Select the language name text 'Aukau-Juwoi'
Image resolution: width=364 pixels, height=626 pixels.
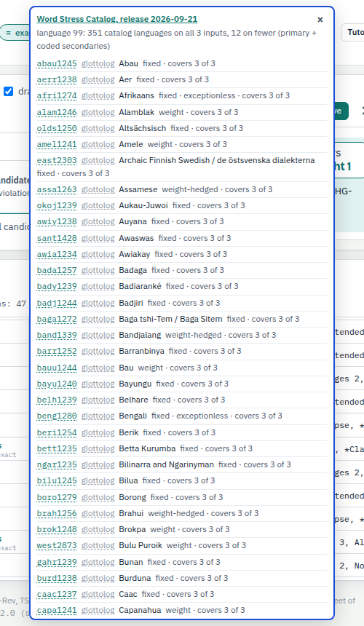click(143, 205)
